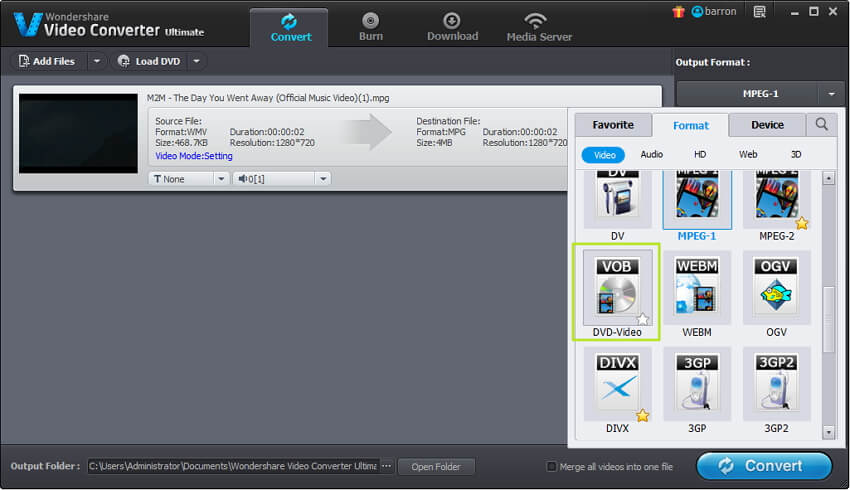The image size is (850, 490).
Task: Click the Load DVD button
Action: 149,61
